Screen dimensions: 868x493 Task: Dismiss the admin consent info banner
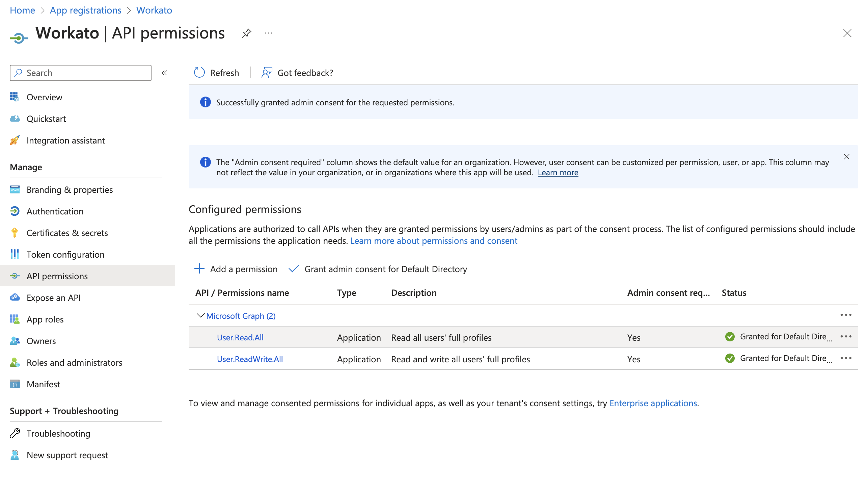(847, 157)
